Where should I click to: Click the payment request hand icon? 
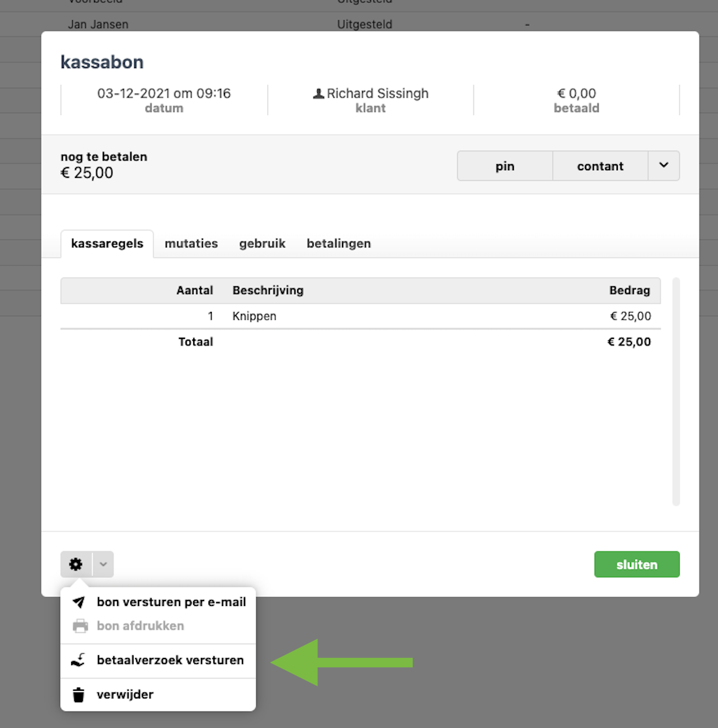click(x=79, y=660)
